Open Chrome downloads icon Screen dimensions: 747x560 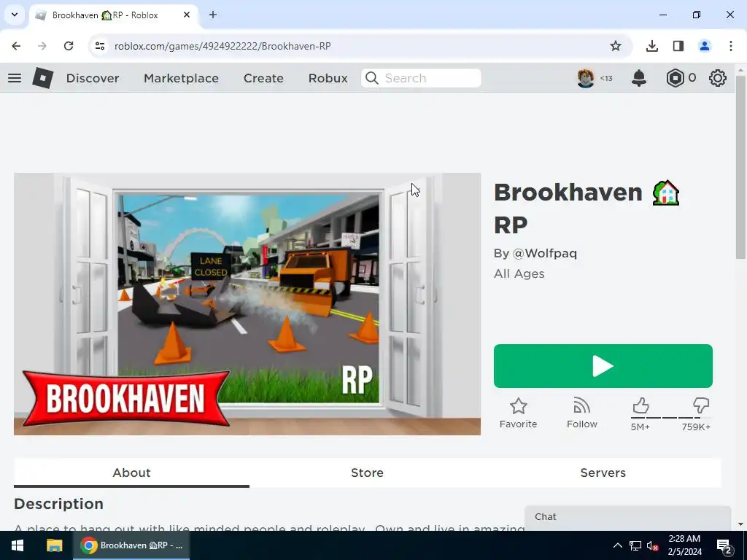[x=651, y=46]
